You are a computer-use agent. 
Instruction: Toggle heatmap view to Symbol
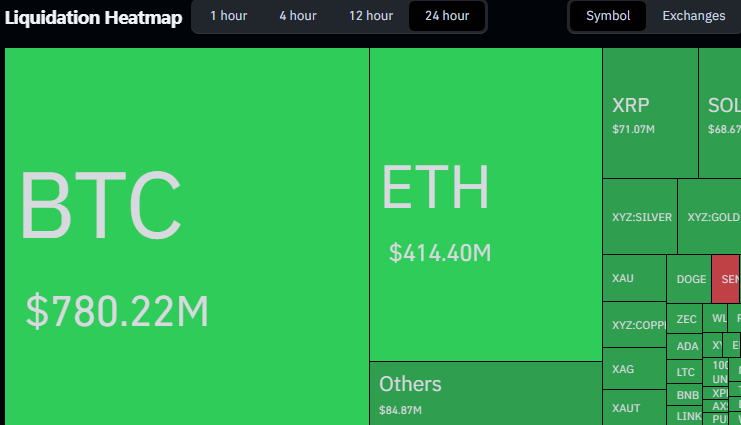[x=608, y=16]
